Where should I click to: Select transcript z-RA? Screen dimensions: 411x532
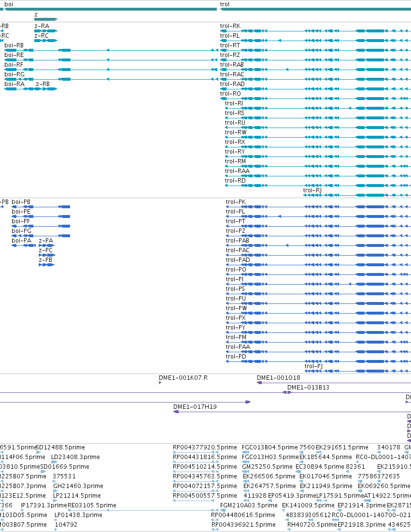click(x=46, y=31)
